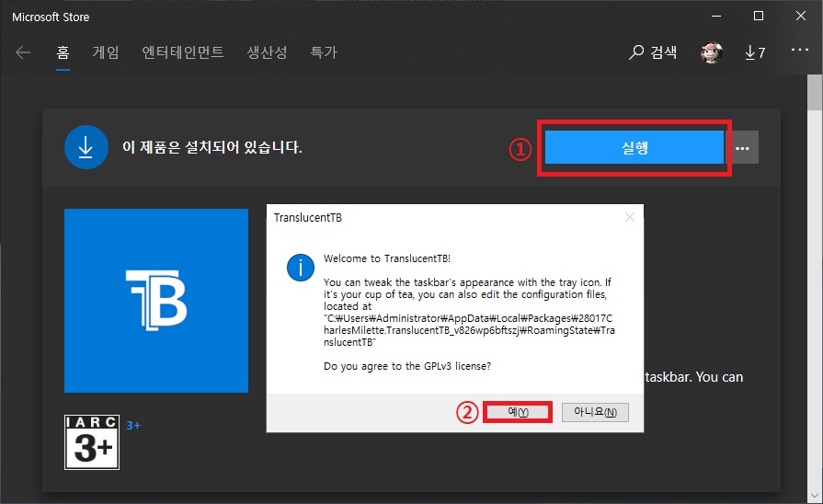Image resolution: width=823 pixels, height=504 pixels.
Task: Click the 이 제품은 설치되어 있습니다. text
Action: point(212,147)
